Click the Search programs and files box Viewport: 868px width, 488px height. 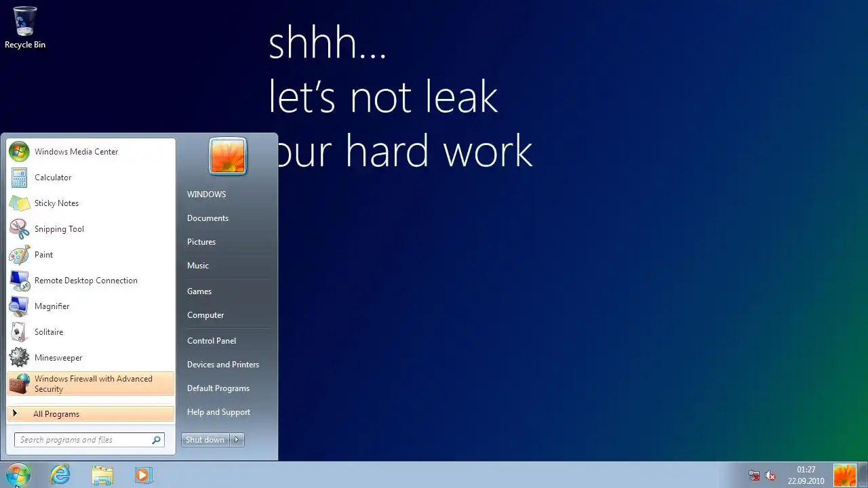coord(89,440)
